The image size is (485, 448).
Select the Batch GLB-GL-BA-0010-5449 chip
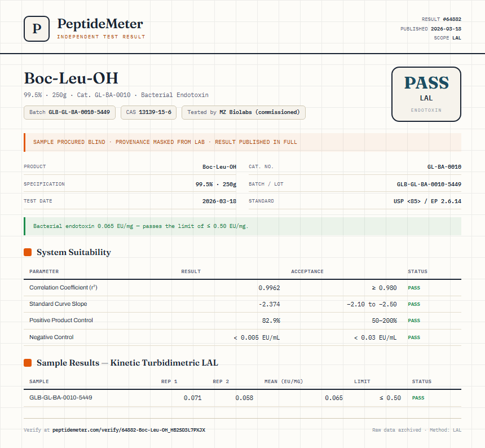click(69, 112)
